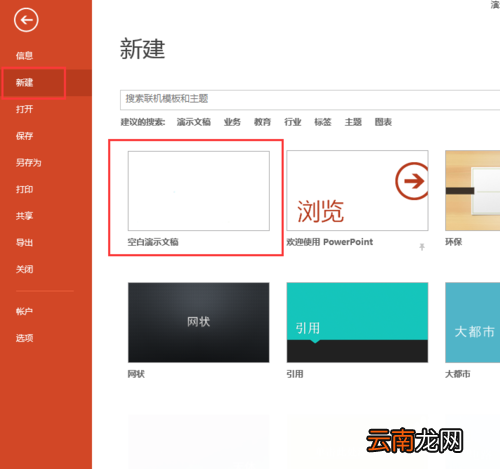Click the 引用 caption below thumbnail
Screen dimensions: 500x469
tap(295, 374)
